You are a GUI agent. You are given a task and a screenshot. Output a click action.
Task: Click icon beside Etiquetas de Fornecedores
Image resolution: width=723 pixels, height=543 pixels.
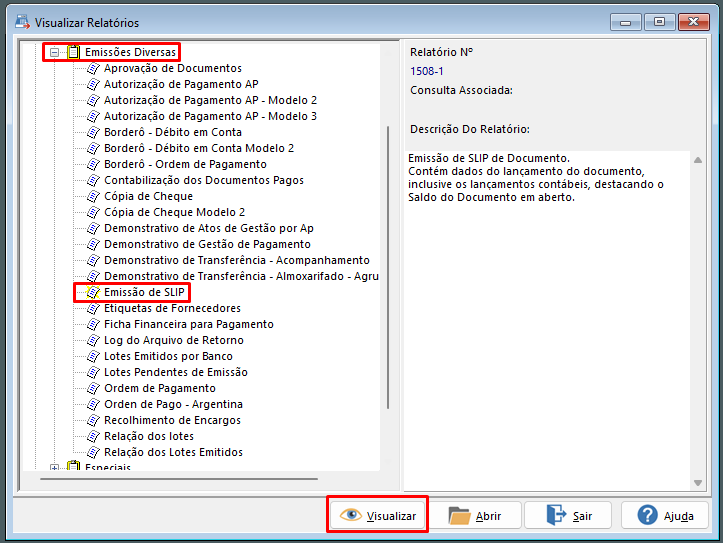[94, 308]
